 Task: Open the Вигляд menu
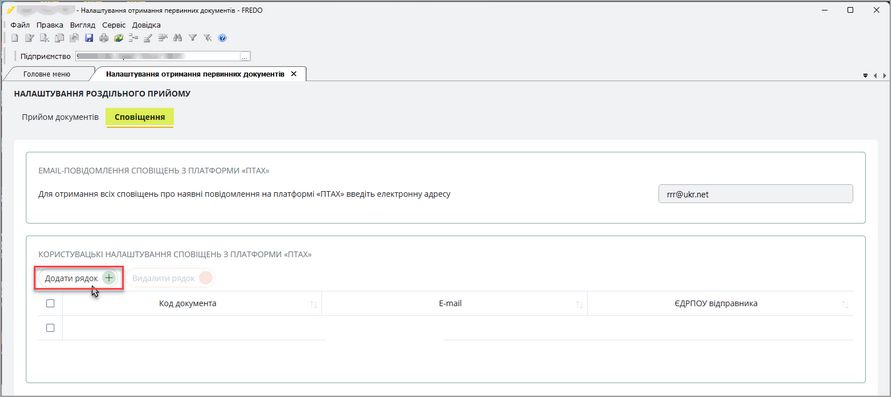pos(82,25)
